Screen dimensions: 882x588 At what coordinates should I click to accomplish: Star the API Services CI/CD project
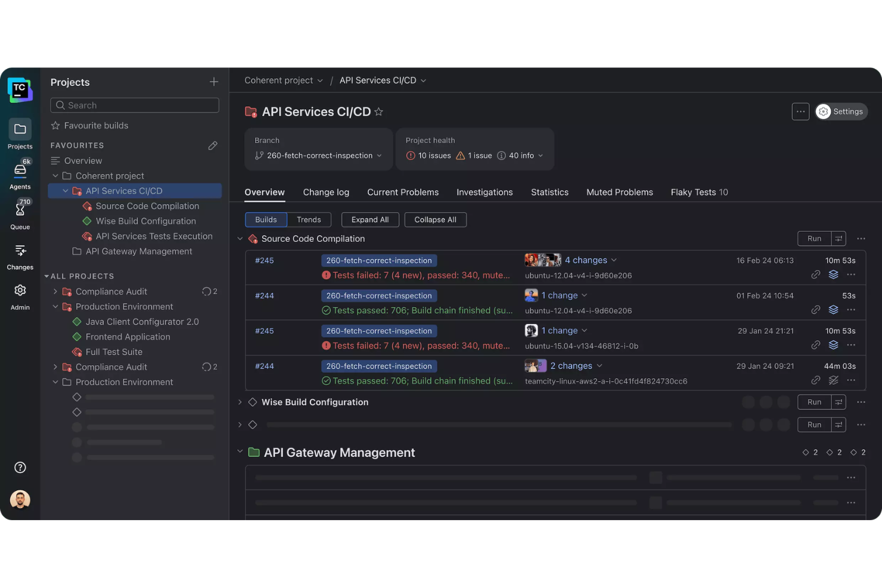click(x=378, y=111)
